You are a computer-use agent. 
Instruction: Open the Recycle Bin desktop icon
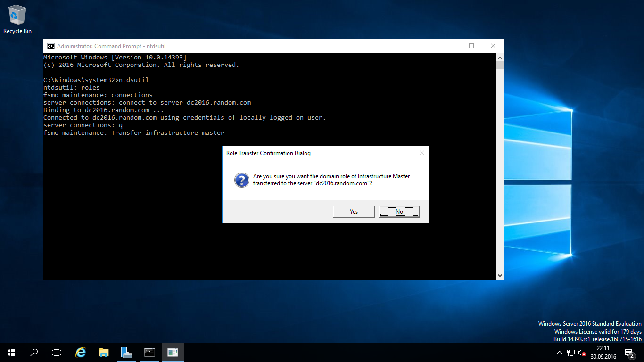(17, 19)
